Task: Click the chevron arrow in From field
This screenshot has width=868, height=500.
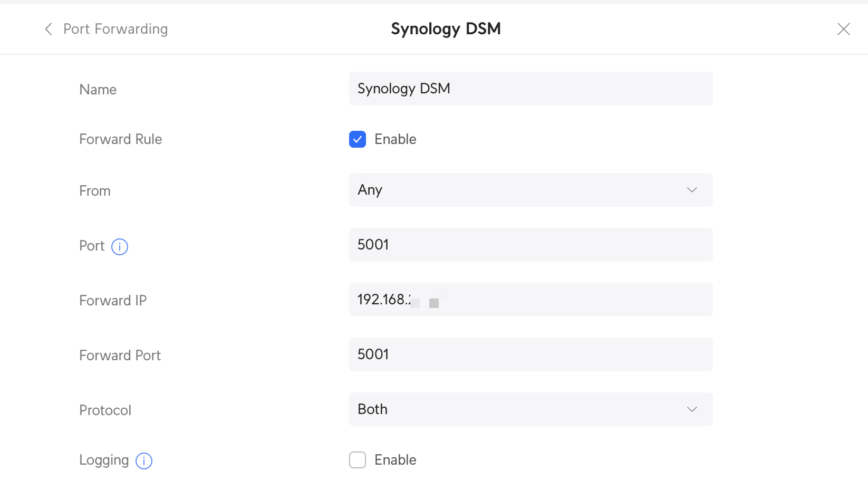Action: pyautogui.click(x=692, y=190)
